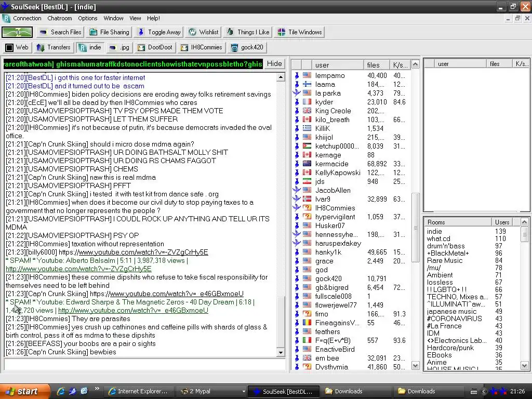Click the green connection status graph icon
The image size is (532, 399).
coord(17,32)
